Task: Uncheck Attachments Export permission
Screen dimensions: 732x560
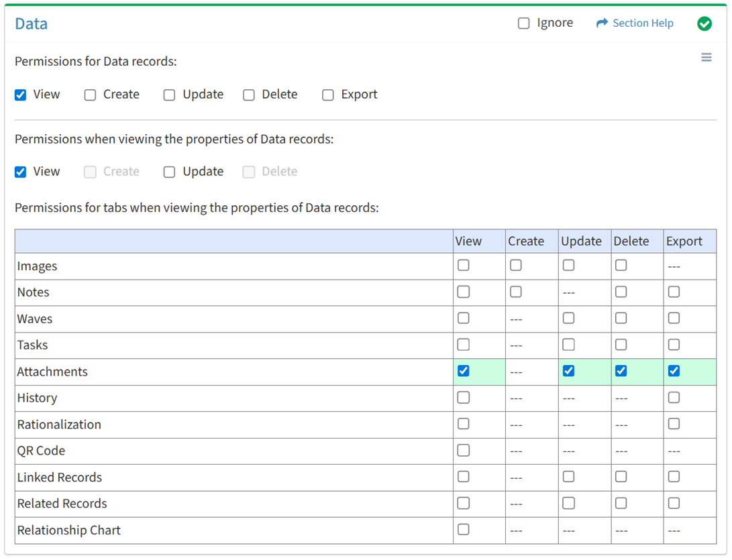Action: coord(674,371)
